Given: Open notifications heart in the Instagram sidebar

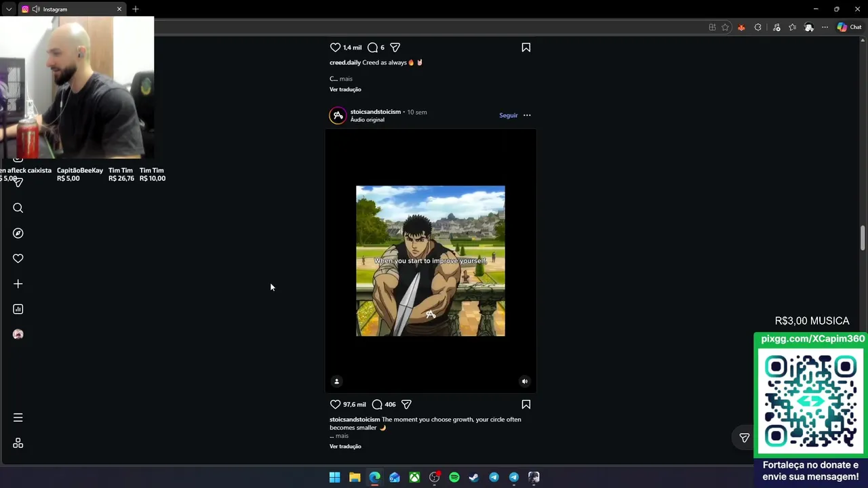Looking at the screenshot, I should (18, 258).
